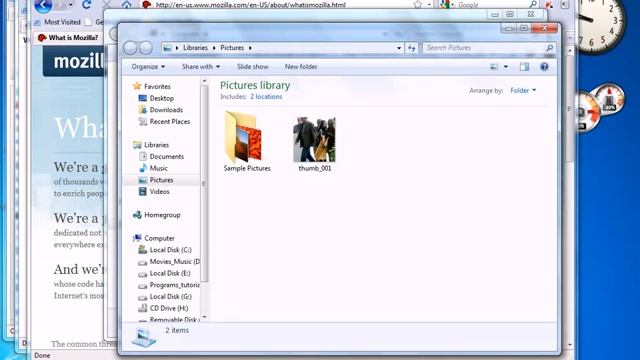The width and height of the screenshot is (640, 360).
Task: Open Movies_Music drive
Action: point(174,262)
